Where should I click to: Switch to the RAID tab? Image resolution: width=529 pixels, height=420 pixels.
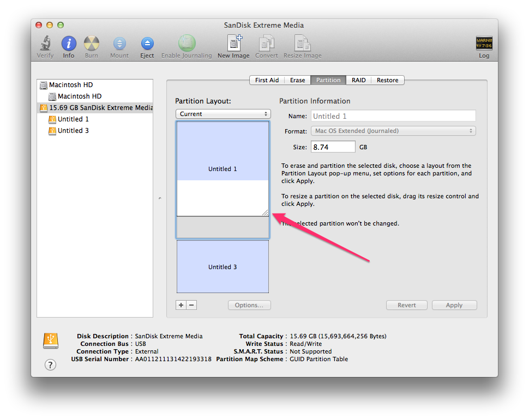[359, 80]
